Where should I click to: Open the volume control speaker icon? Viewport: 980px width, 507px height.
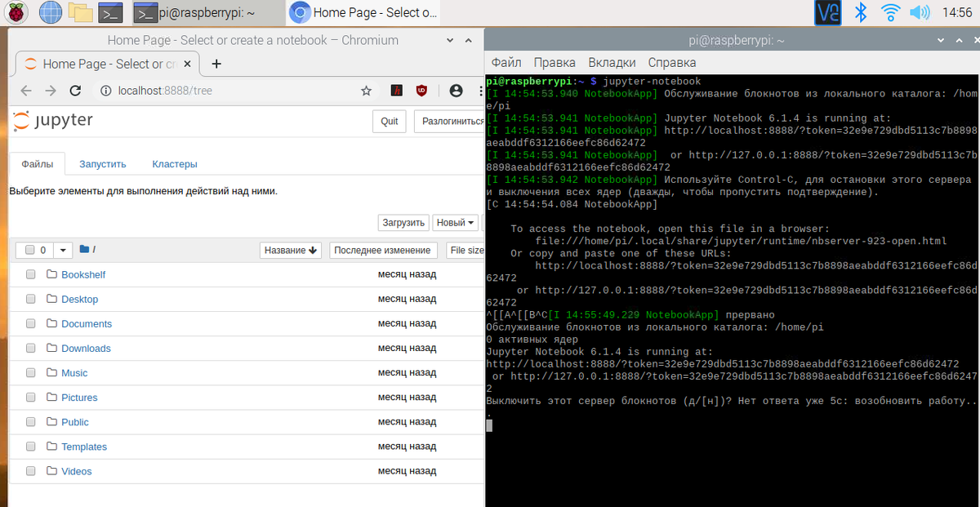pyautogui.click(x=920, y=12)
